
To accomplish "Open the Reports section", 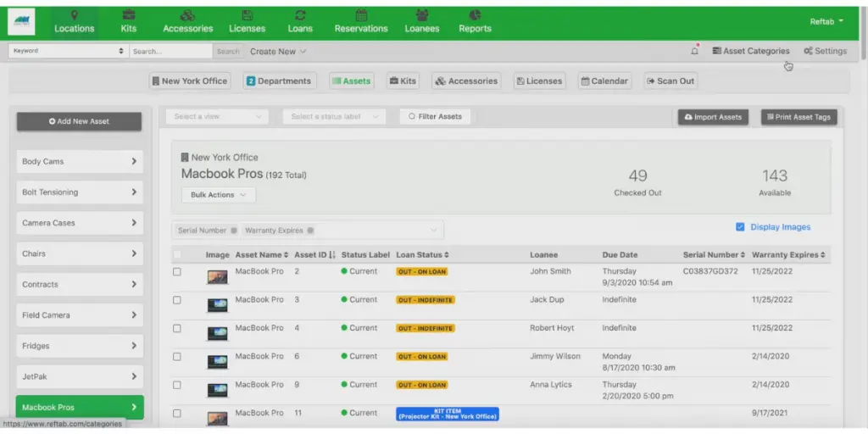I will (475, 22).
